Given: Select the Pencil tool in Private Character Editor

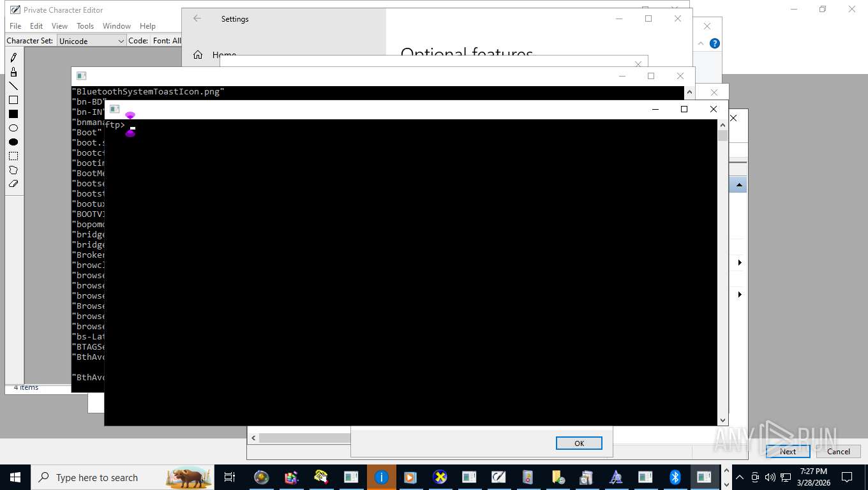Looking at the screenshot, I should (13, 58).
